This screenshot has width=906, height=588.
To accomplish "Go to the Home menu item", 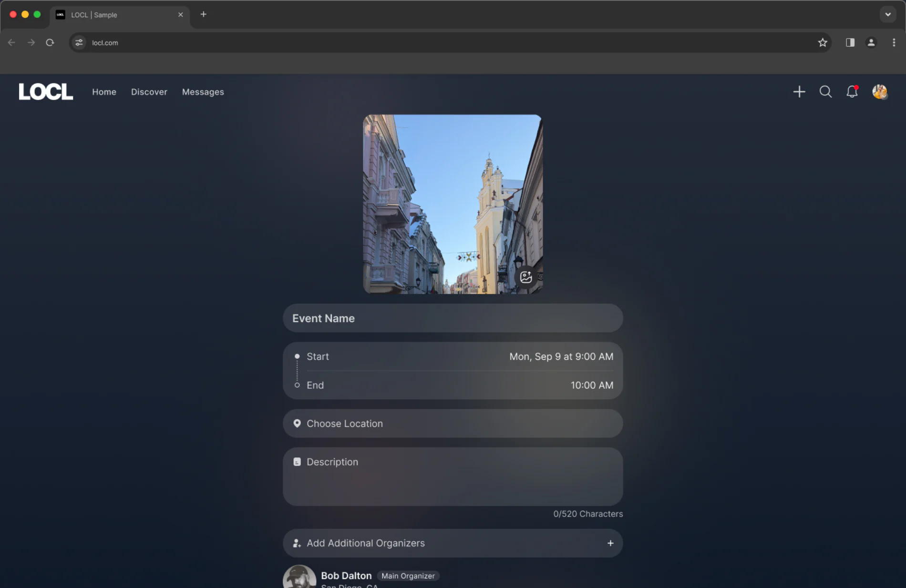I will [104, 92].
